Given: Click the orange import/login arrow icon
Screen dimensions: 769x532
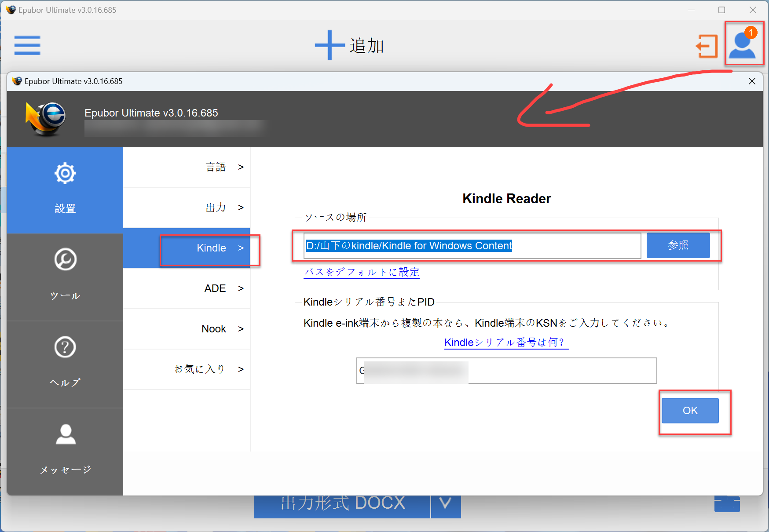Looking at the screenshot, I should (x=707, y=46).
